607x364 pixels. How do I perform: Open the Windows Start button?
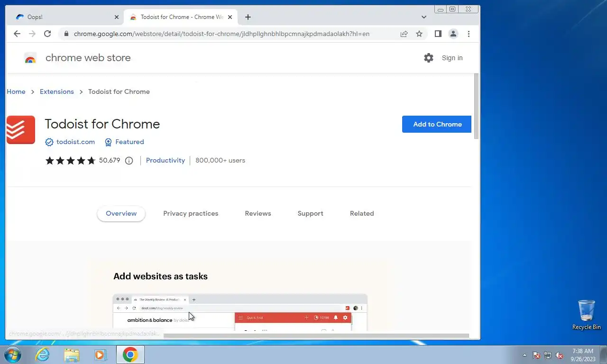(12, 355)
